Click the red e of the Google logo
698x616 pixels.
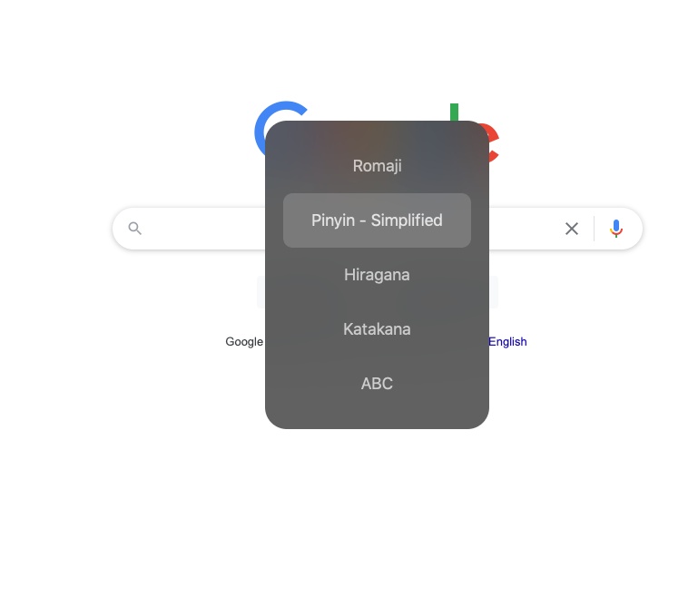494,142
